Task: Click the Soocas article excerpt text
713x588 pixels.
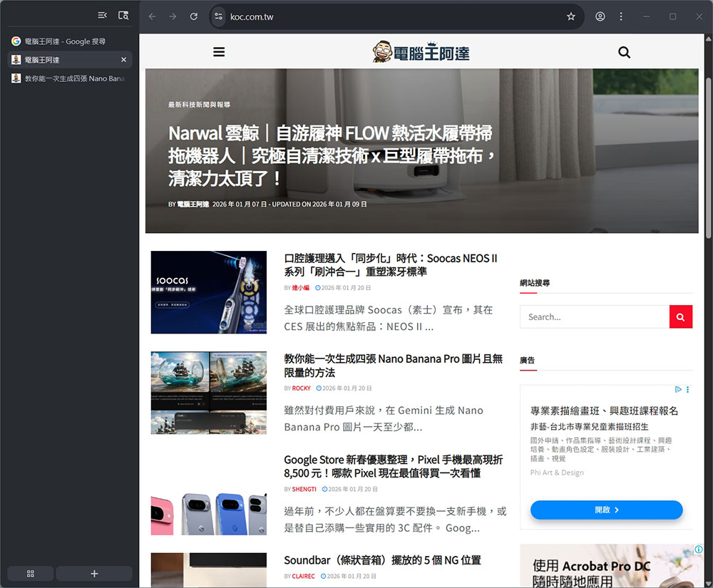Action: pyautogui.click(x=389, y=318)
